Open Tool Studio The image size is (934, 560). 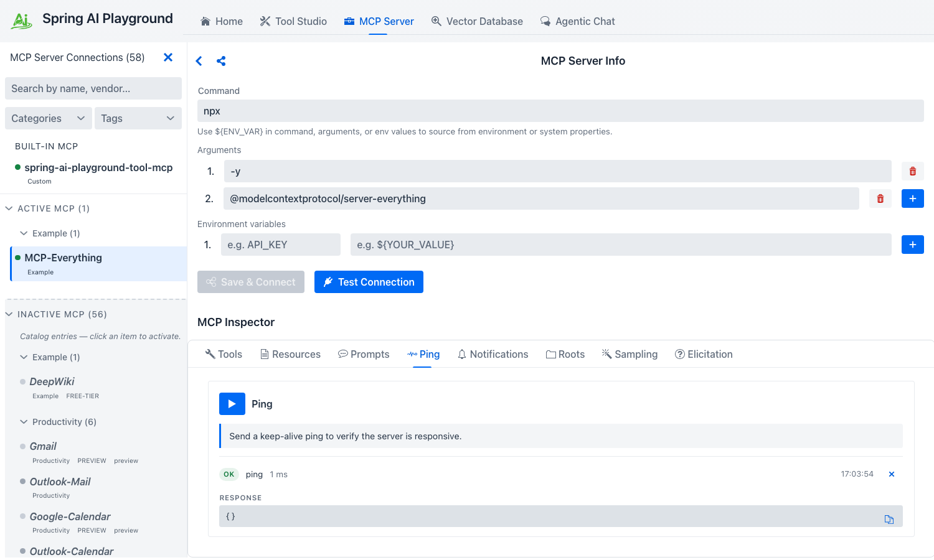[x=293, y=21]
